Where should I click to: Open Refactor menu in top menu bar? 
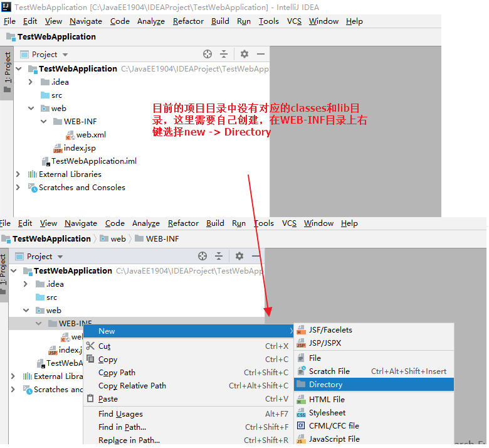[x=188, y=21]
